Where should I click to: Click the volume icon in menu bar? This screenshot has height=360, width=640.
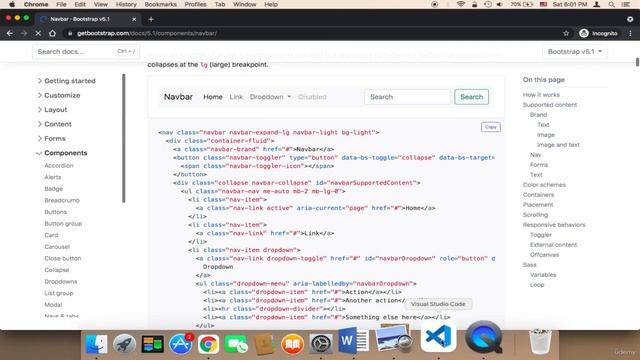coord(500,4)
